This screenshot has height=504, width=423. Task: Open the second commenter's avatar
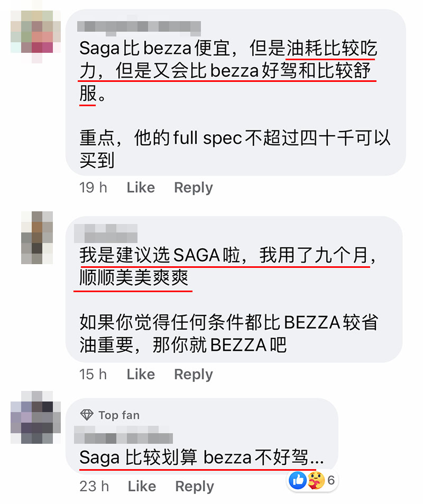(x=37, y=238)
